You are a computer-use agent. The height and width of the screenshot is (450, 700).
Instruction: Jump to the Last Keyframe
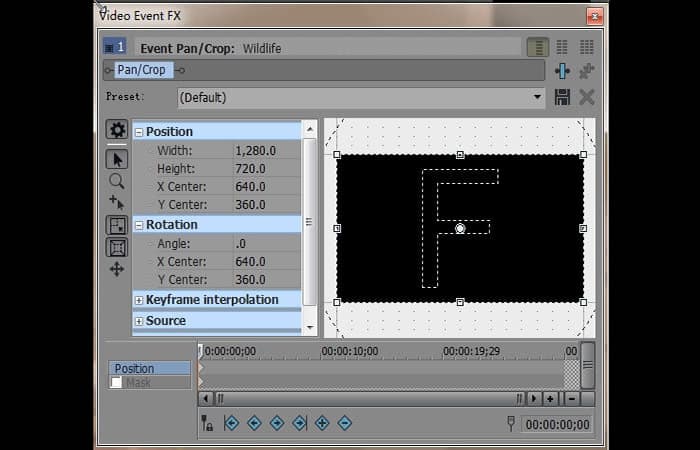pos(300,423)
